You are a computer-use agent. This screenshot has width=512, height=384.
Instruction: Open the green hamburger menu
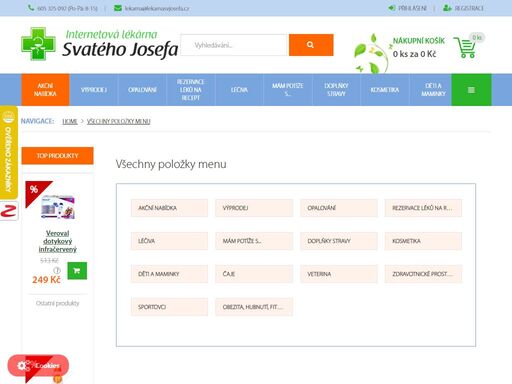point(471,90)
